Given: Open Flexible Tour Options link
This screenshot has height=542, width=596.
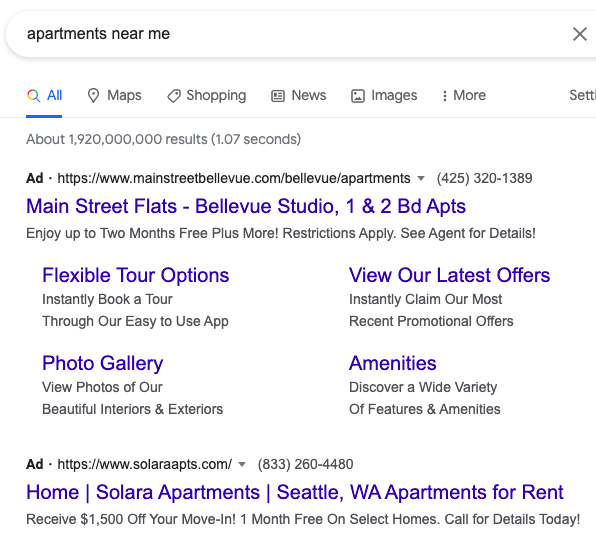Looking at the screenshot, I should [136, 275].
